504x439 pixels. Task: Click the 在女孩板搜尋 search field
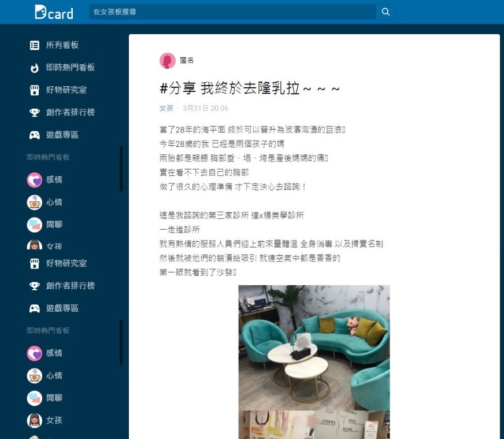click(232, 12)
